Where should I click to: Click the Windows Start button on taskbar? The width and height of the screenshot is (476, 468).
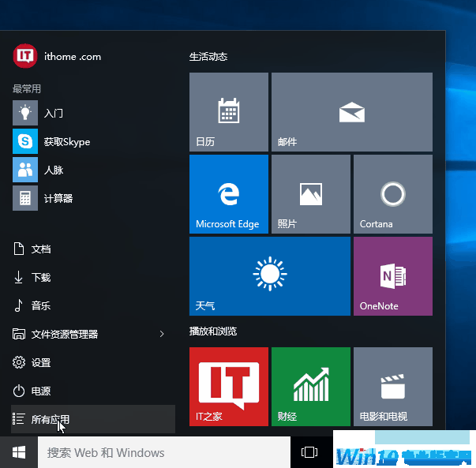pyautogui.click(x=19, y=452)
